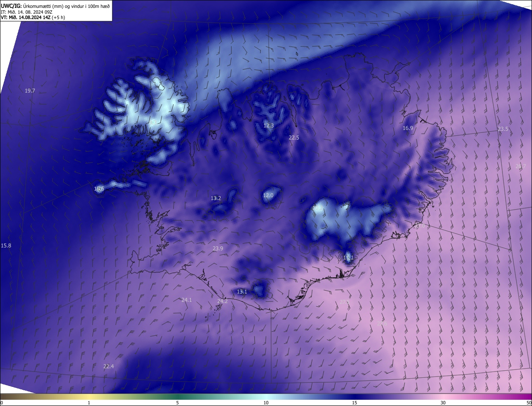Click the 'VT: Mið. 14.08.2024 14Z (+5 h)' line

(x=33, y=17)
